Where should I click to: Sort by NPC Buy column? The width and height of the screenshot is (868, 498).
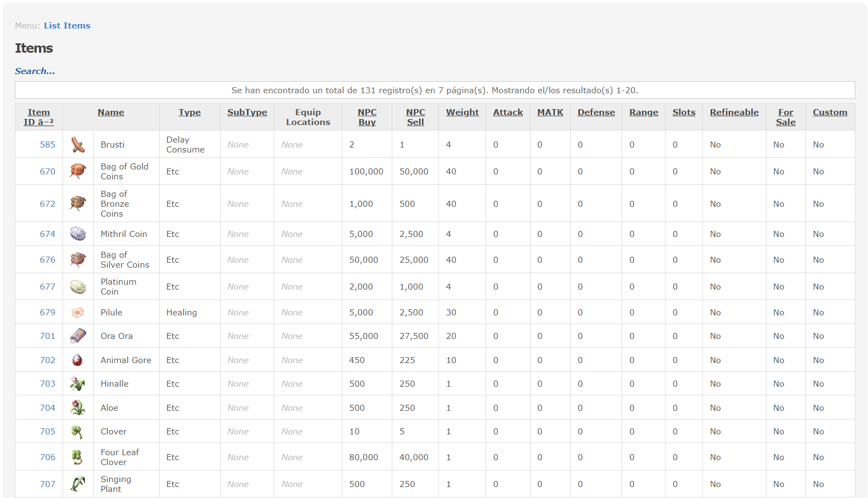pyautogui.click(x=367, y=117)
